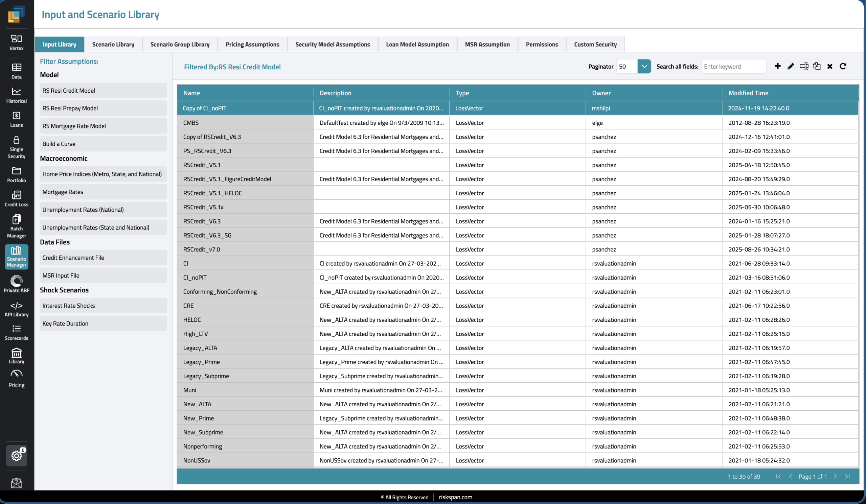Open Single Security in sidebar
Viewport: 866px width, 504px height.
(x=17, y=147)
